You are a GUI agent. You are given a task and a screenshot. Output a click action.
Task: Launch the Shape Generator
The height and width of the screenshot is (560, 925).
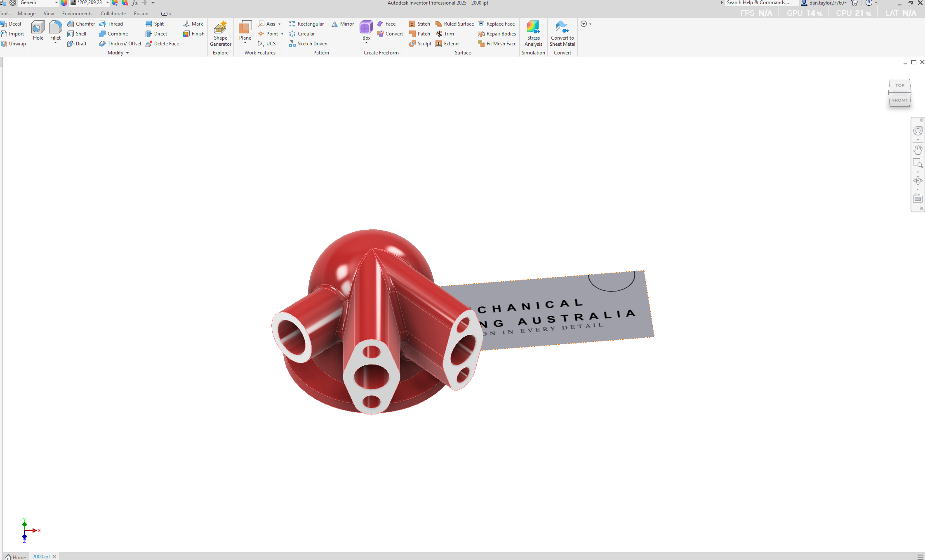click(221, 34)
